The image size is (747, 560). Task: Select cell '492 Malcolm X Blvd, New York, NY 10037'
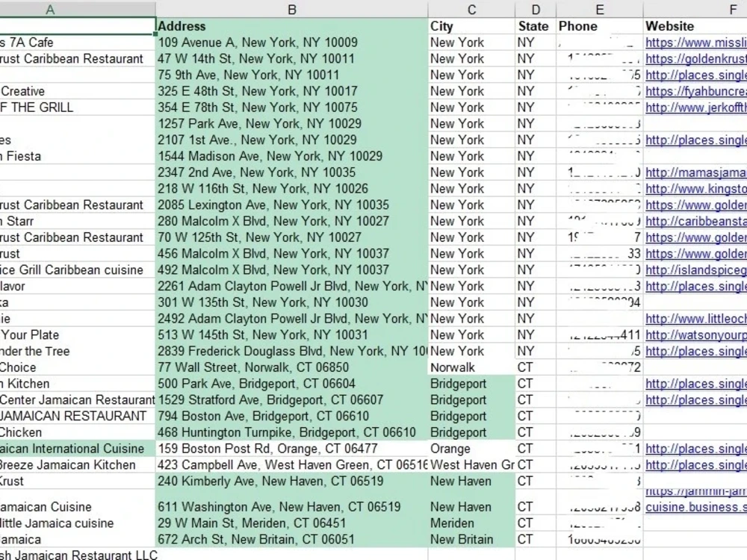click(x=291, y=270)
